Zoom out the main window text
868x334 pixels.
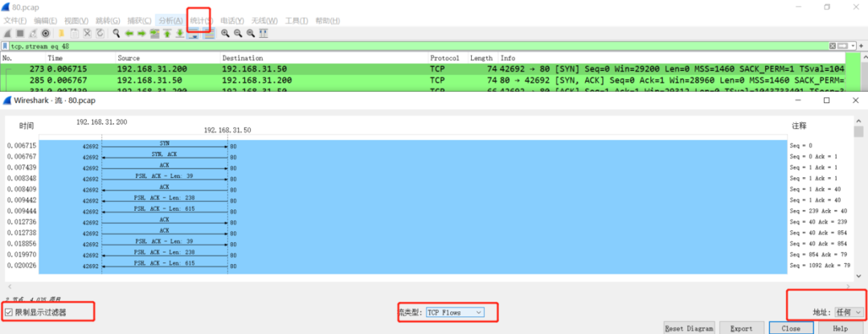point(238,33)
